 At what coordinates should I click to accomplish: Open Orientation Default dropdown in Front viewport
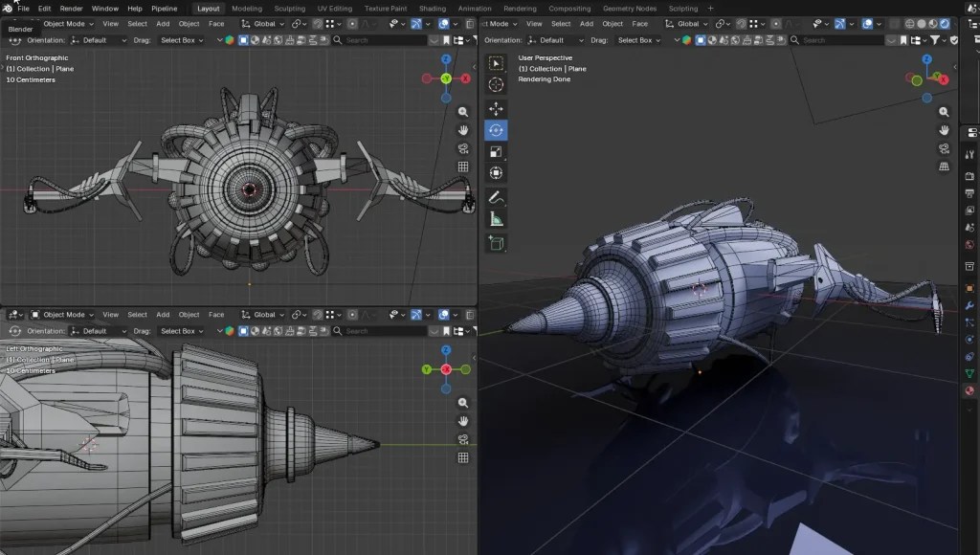pos(99,40)
